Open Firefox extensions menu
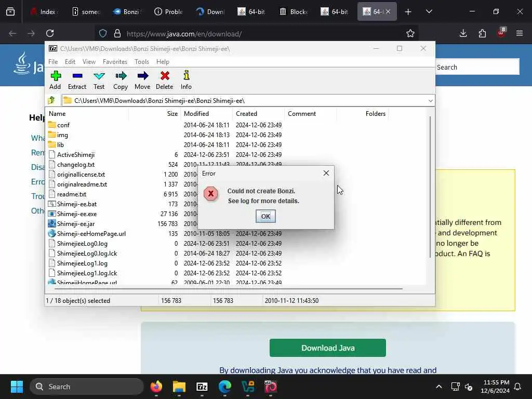 [482, 33]
